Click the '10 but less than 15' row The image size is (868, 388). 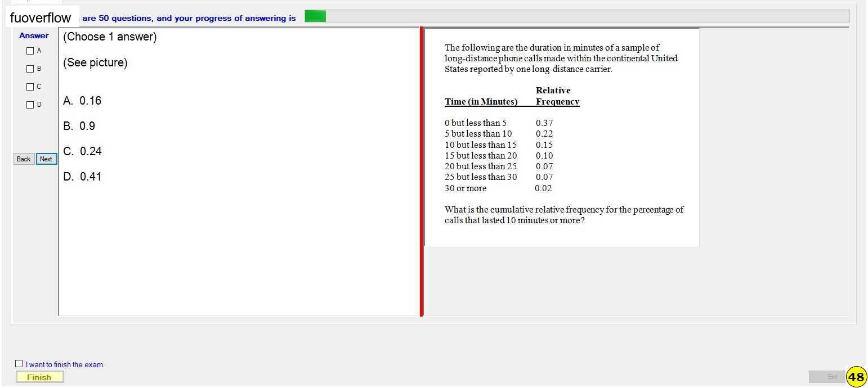point(499,145)
